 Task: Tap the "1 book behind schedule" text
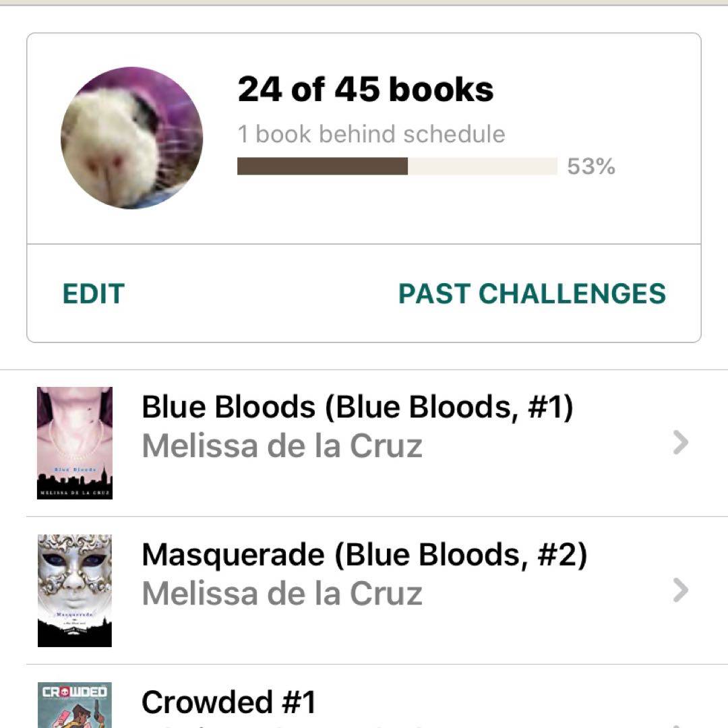point(371,134)
